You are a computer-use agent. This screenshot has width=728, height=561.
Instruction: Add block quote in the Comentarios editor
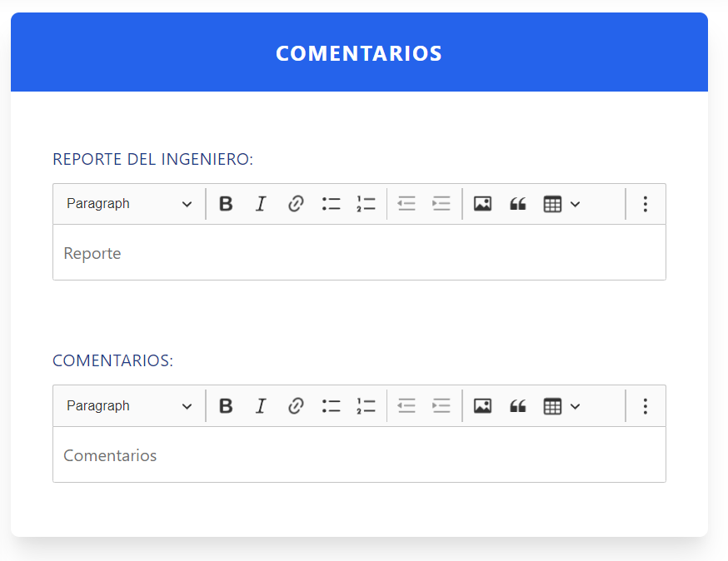click(x=517, y=406)
